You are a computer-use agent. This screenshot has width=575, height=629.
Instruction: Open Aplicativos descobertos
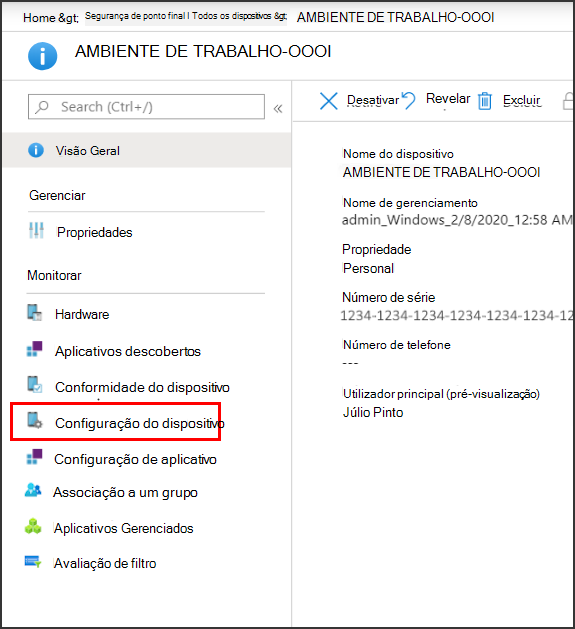click(x=128, y=351)
